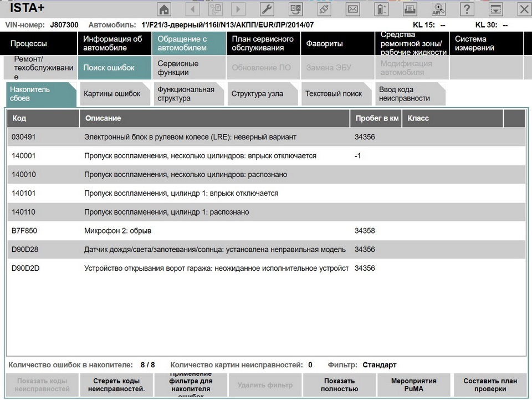Select Ремонт/техобслуживание sub-tab
The height and width of the screenshot is (400, 532).
pyautogui.click(x=40, y=68)
